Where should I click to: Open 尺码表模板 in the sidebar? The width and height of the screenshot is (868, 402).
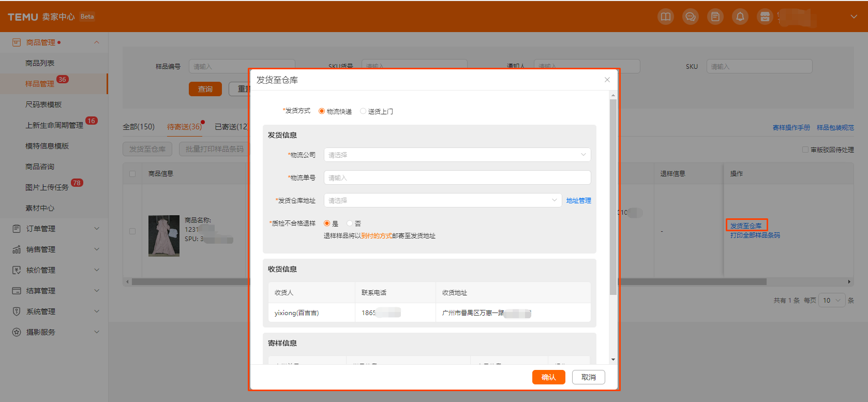coord(43,105)
